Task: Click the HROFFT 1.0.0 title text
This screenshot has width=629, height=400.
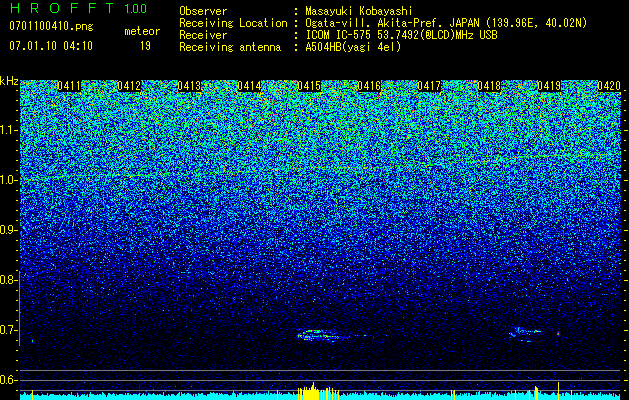Action: click(x=78, y=8)
